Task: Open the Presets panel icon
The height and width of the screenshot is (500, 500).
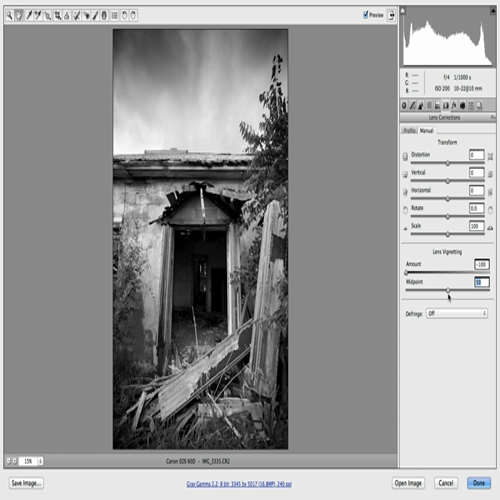Action: click(471, 106)
